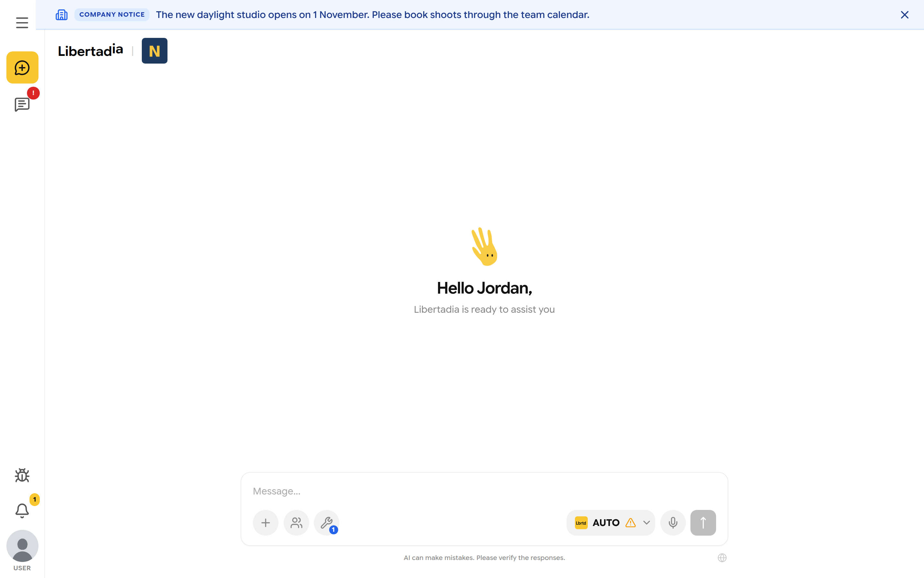Click the COMPANY NOTICE label
Image resolution: width=924 pixels, height=578 pixels.
[x=112, y=14]
